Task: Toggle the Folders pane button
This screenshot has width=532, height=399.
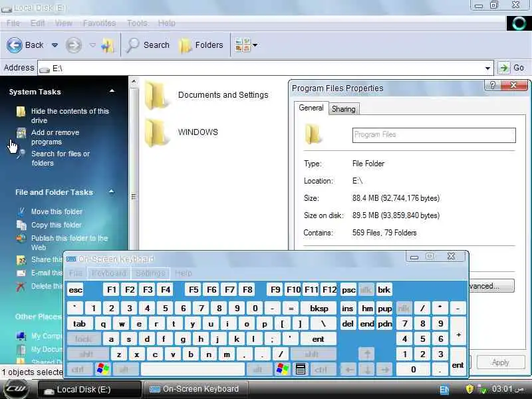Action: tap(201, 45)
